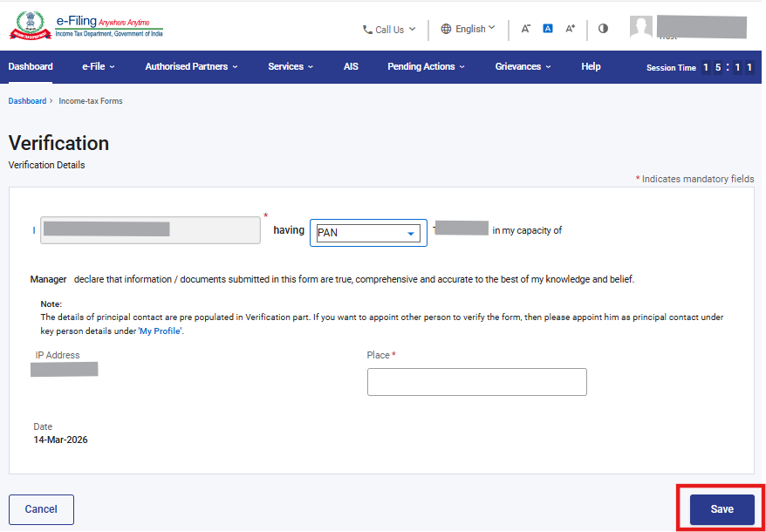The height and width of the screenshot is (532, 766).
Task: Click the Verification heading
Action: [x=58, y=143]
